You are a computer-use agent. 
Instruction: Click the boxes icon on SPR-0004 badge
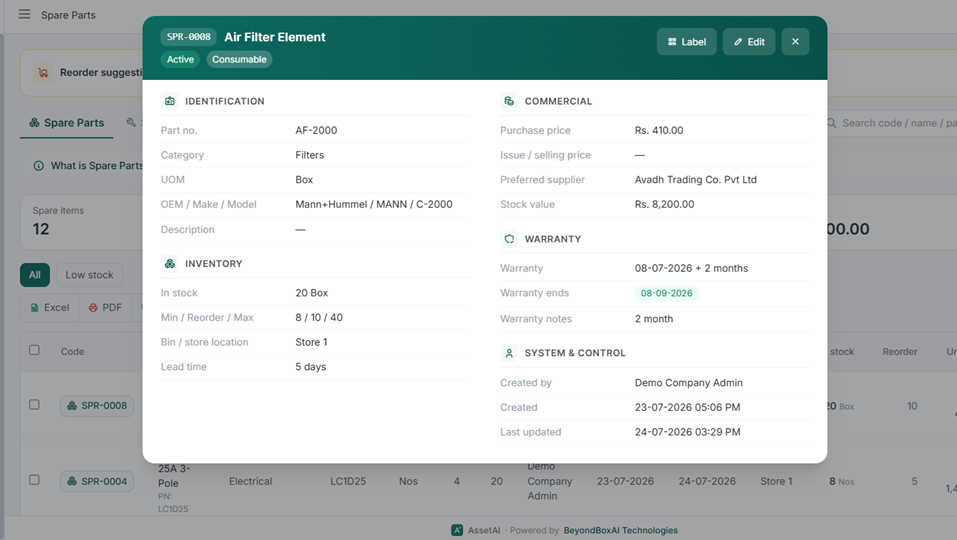(x=72, y=481)
